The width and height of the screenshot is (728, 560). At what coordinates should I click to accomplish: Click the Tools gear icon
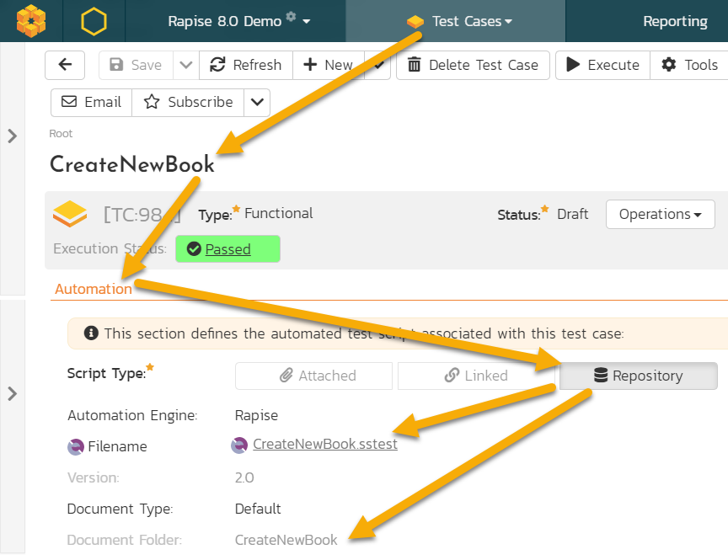pos(668,65)
